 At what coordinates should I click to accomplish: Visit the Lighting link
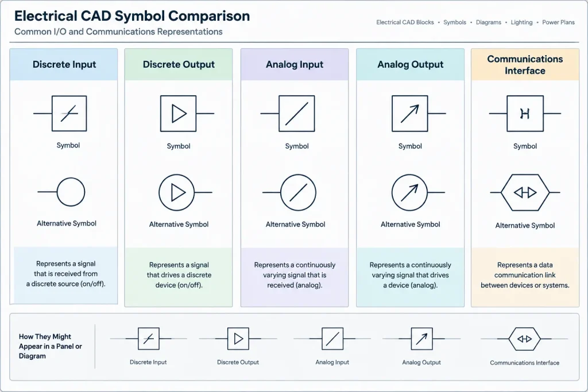pyautogui.click(x=521, y=22)
